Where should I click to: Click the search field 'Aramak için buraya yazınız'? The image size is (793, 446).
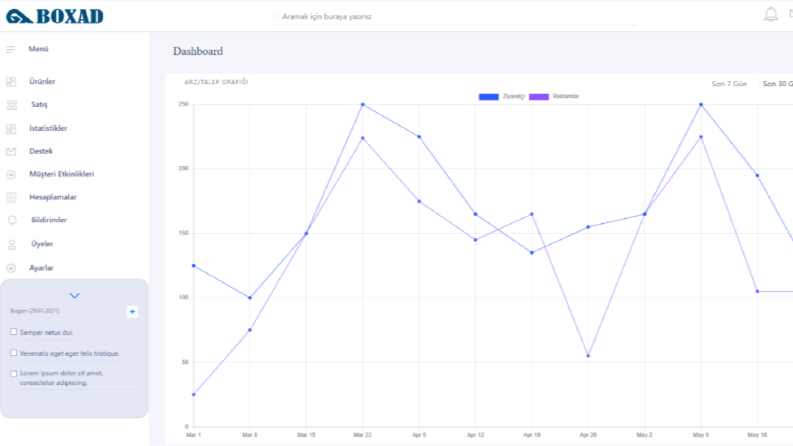tap(453, 17)
